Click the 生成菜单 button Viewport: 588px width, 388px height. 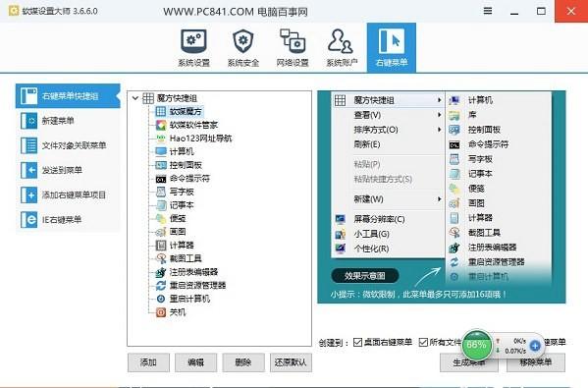(469, 362)
